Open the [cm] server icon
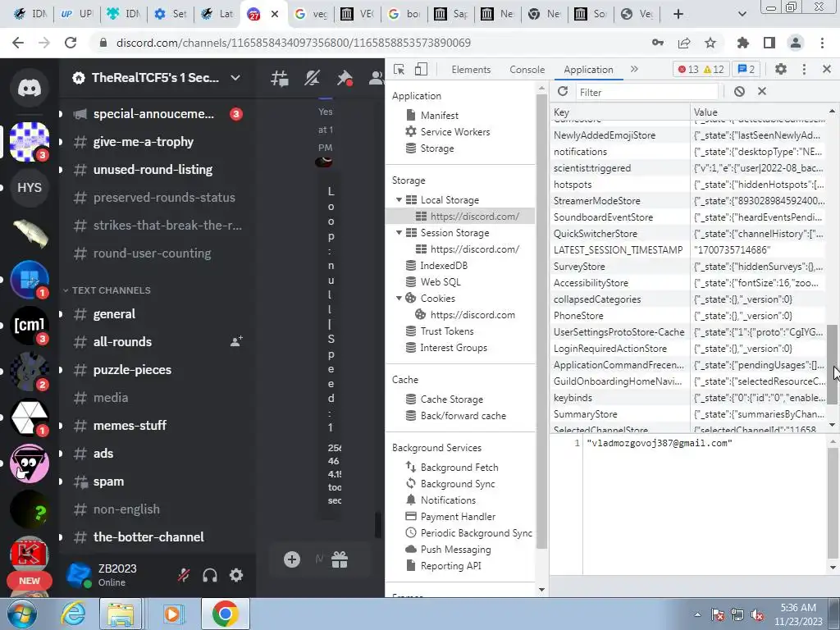840x630 pixels. pos(30,325)
